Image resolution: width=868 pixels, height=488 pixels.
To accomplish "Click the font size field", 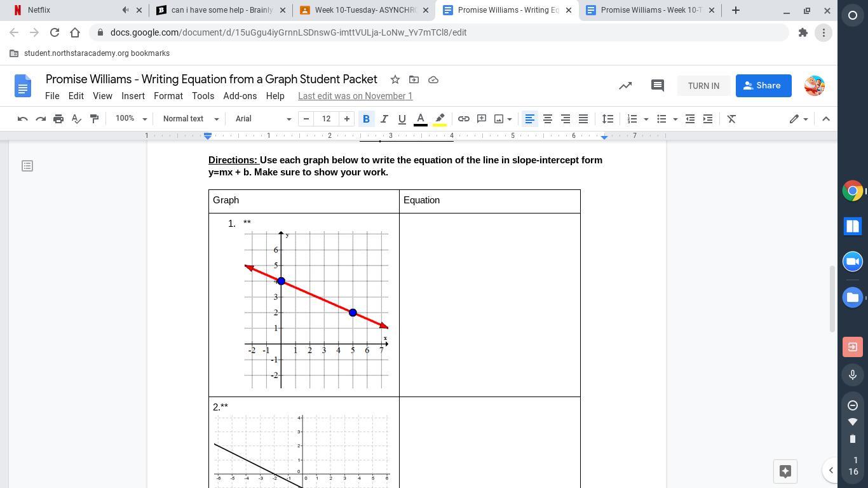I will click(327, 119).
